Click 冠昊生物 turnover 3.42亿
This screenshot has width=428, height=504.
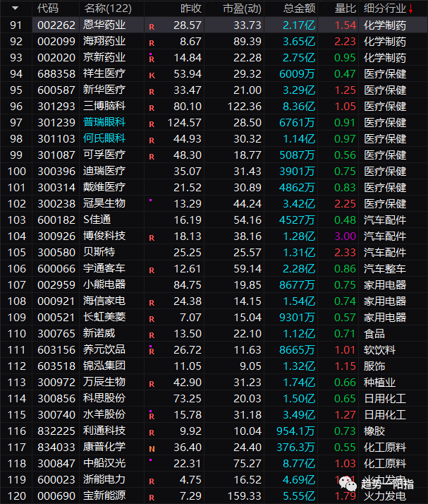[298, 204]
